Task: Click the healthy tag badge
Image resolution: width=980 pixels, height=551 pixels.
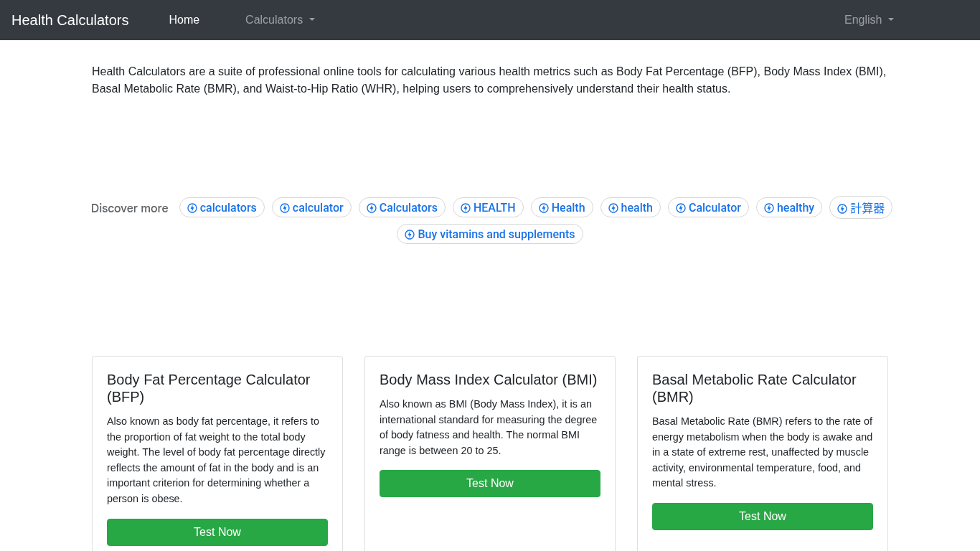Action: pyautogui.click(x=788, y=207)
